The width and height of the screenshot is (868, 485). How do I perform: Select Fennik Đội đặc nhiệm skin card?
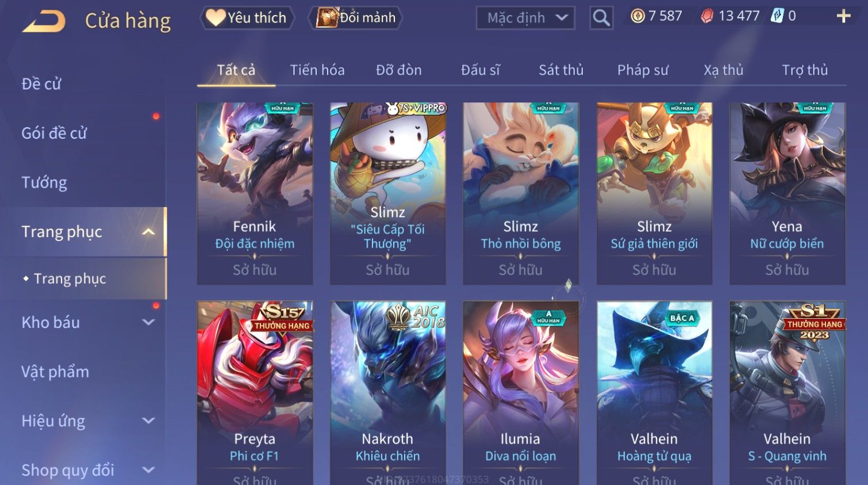point(255,193)
